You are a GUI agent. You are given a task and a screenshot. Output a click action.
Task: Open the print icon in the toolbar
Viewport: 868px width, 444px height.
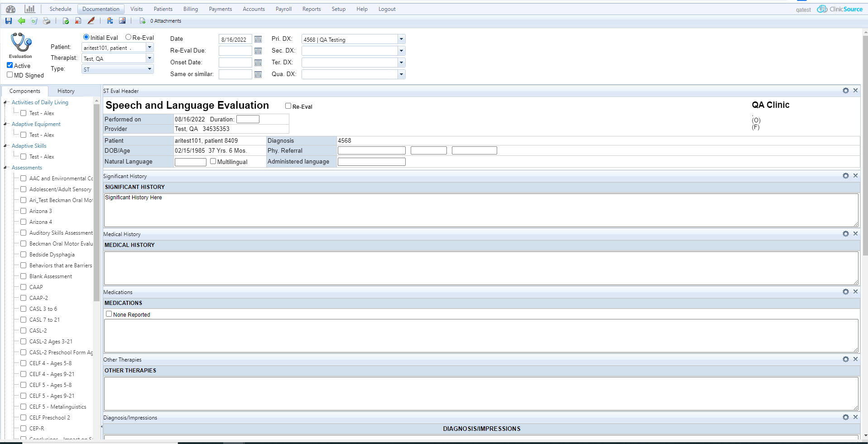[x=46, y=21]
